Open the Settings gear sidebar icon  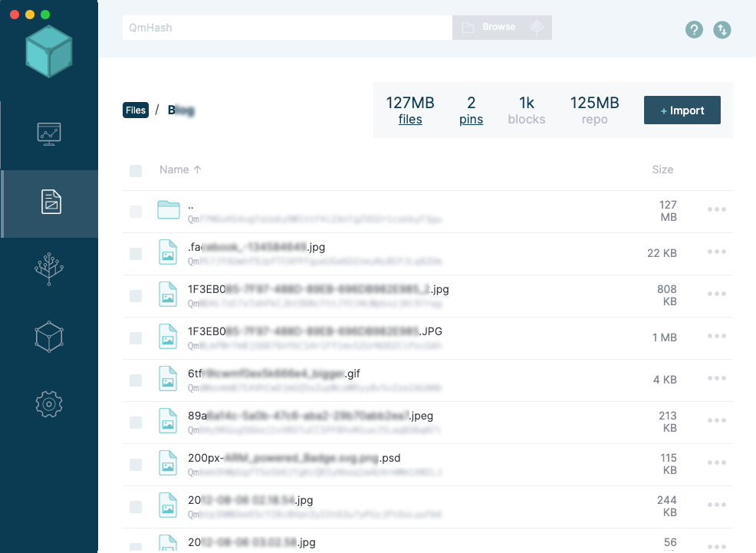(x=49, y=403)
